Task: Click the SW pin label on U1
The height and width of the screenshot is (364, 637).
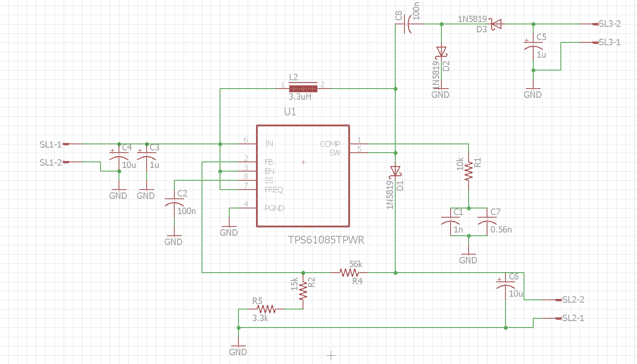Action: click(x=335, y=153)
